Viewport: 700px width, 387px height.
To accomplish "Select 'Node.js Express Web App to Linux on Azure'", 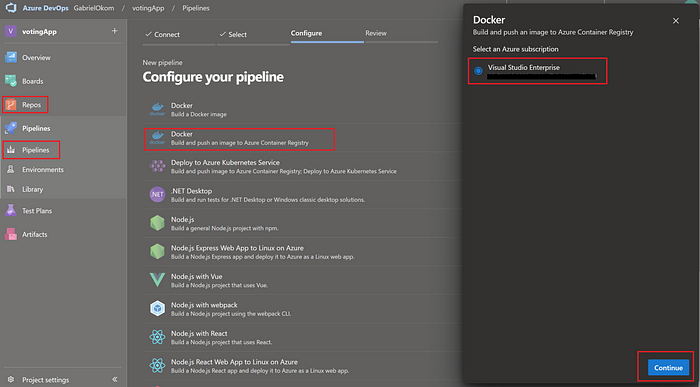I will pos(237,248).
